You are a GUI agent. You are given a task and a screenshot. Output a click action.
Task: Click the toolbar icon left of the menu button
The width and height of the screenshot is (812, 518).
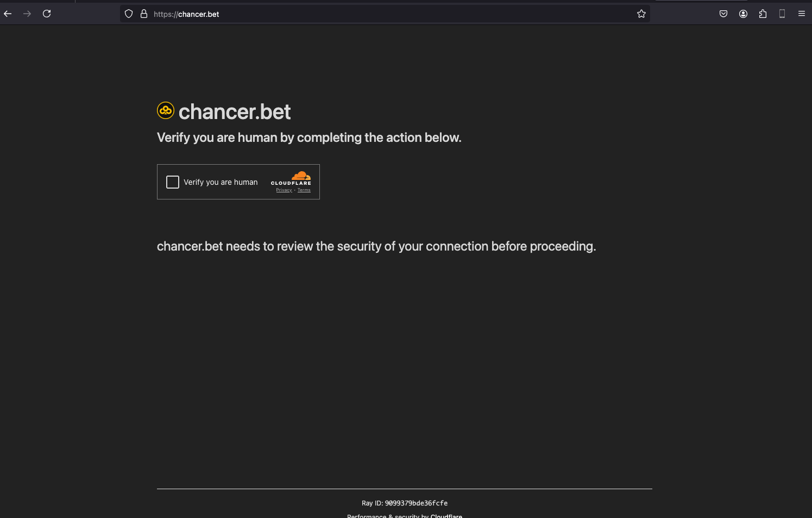coord(782,14)
